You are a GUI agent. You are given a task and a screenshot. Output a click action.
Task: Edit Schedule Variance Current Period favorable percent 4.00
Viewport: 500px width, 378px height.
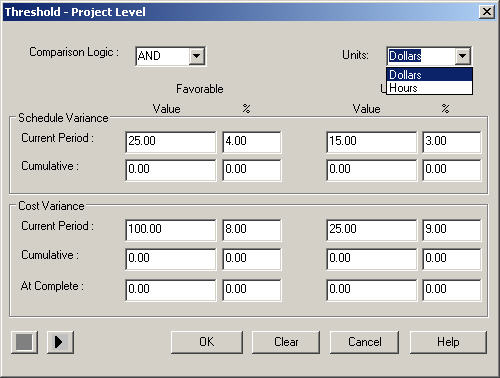[x=252, y=142]
